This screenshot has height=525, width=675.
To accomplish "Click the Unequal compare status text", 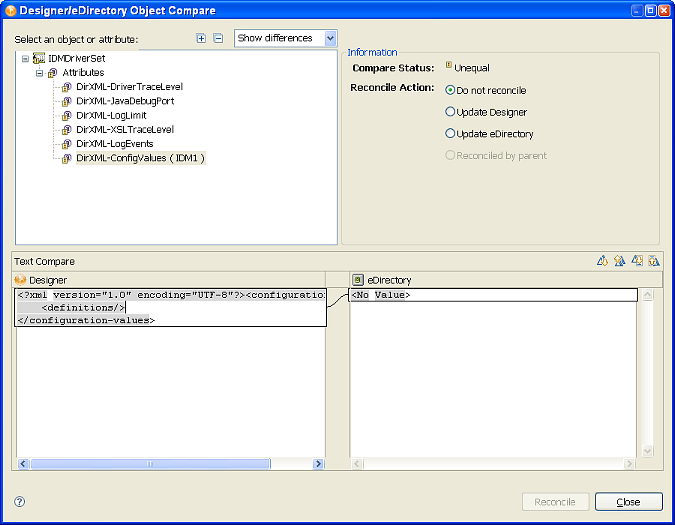I will click(472, 68).
